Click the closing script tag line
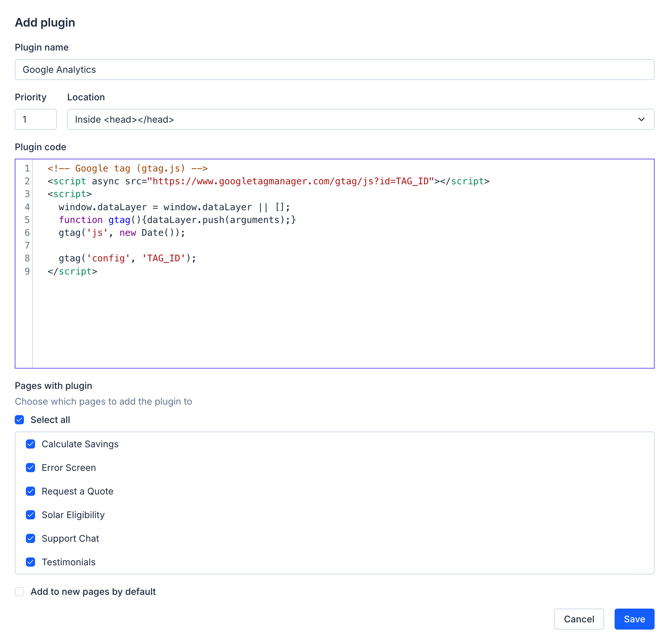 pos(72,271)
